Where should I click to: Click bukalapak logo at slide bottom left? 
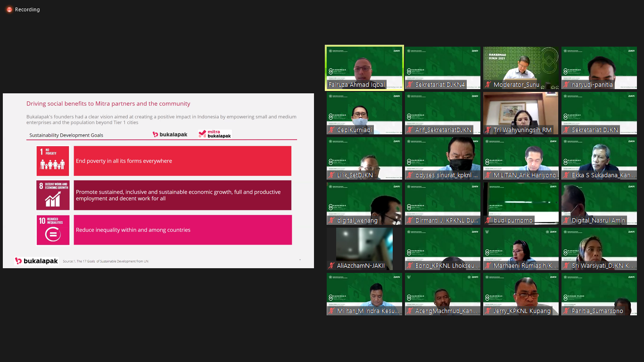coord(36,261)
